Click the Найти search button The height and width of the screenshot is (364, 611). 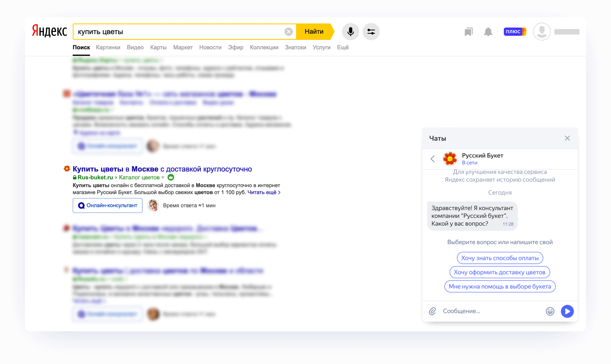(314, 32)
